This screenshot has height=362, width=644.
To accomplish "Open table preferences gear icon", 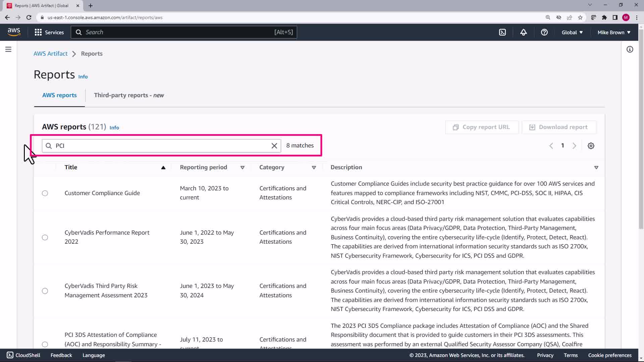I will coord(591,146).
